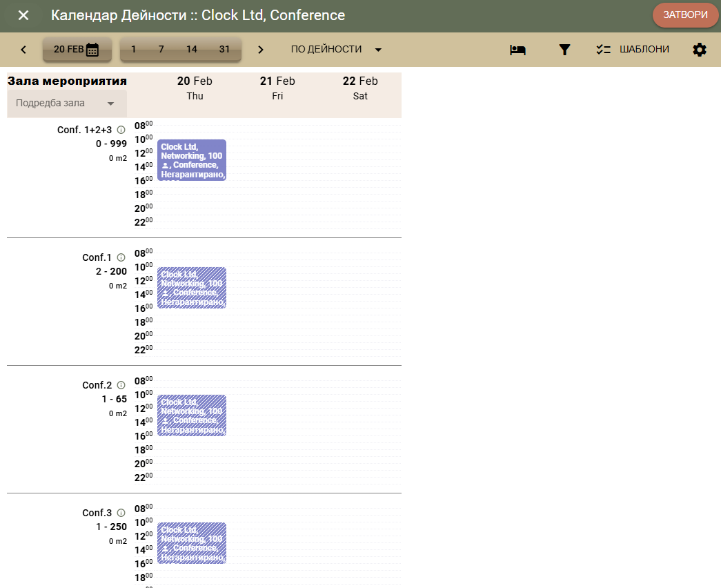This screenshot has width=721, height=588.
Task: Click capacity 1 - 250 text
Action: pos(111,527)
